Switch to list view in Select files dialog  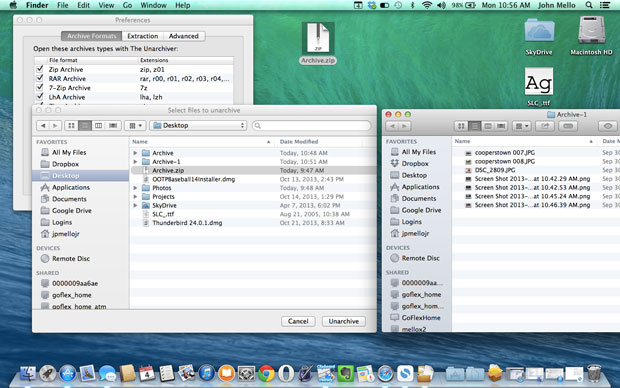[85, 125]
